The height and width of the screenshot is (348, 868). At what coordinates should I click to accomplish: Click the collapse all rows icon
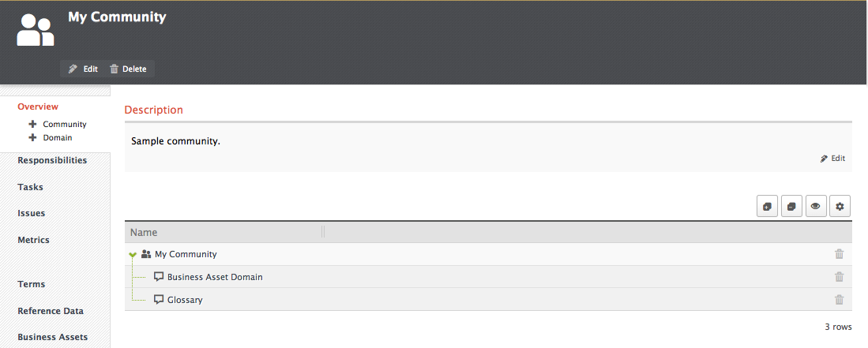[x=791, y=207]
